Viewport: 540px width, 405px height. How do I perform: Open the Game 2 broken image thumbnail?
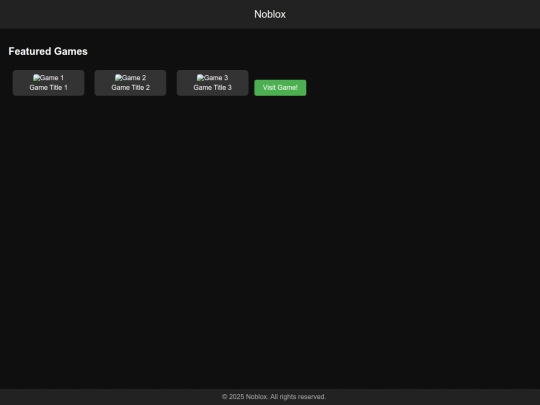click(x=130, y=78)
